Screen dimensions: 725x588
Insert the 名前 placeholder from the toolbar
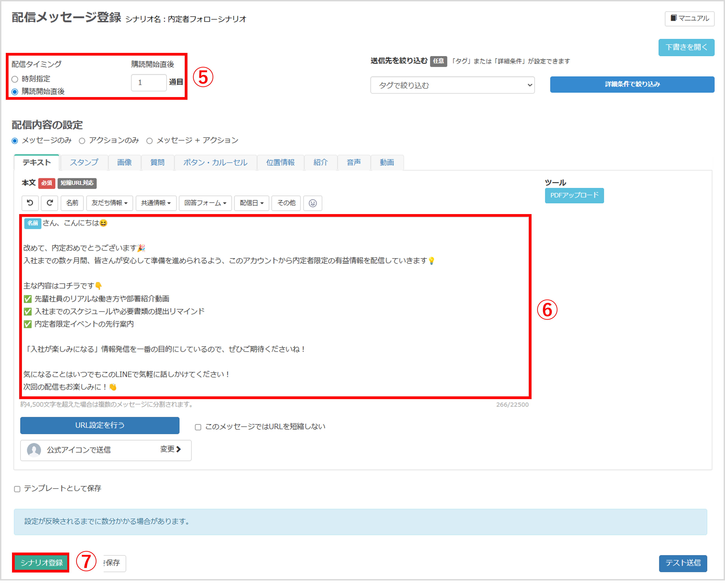click(x=72, y=203)
